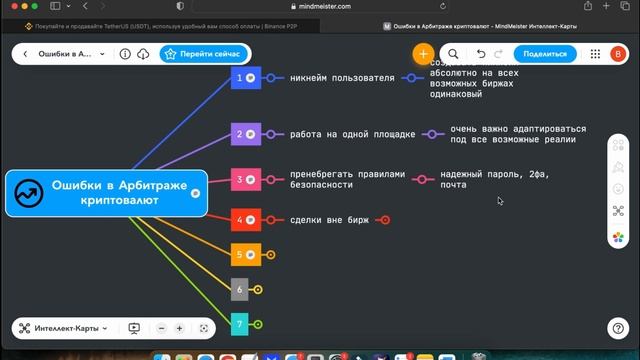Select the topic 'пренебрегать правилами безопасности'

click(x=347, y=179)
